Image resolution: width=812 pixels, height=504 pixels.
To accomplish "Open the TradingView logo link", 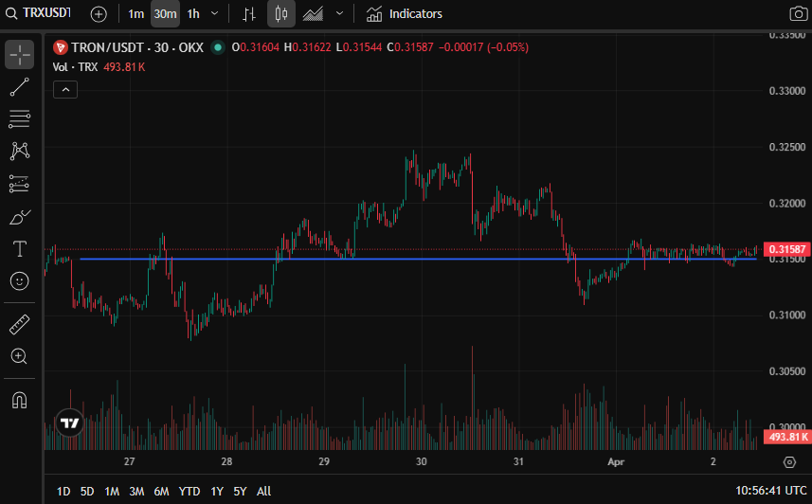I will (69, 423).
